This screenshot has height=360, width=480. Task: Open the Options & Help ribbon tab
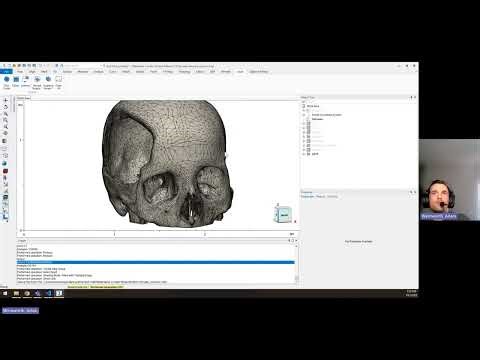click(259, 72)
